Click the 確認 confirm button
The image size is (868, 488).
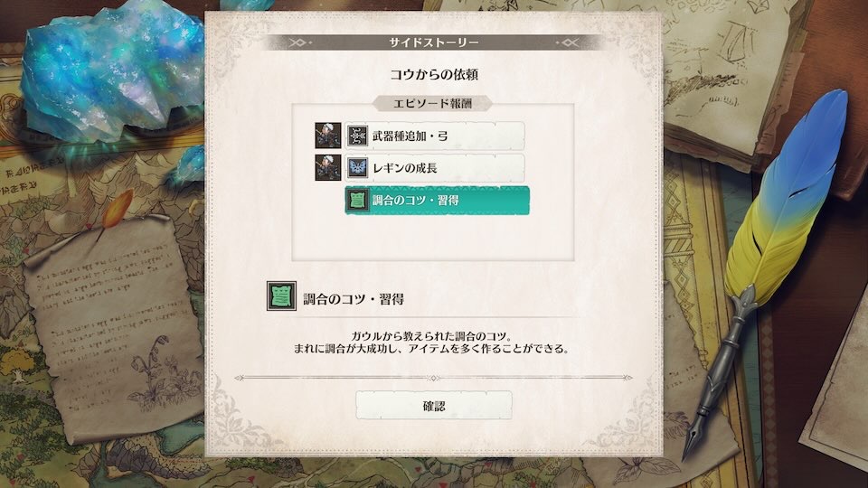tap(433, 406)
